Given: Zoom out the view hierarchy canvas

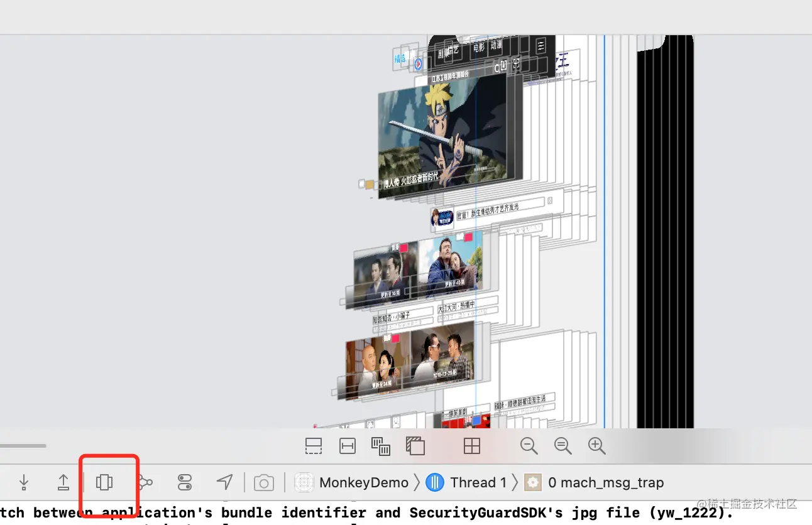Looking at the screenshot, I should (529, 446).
